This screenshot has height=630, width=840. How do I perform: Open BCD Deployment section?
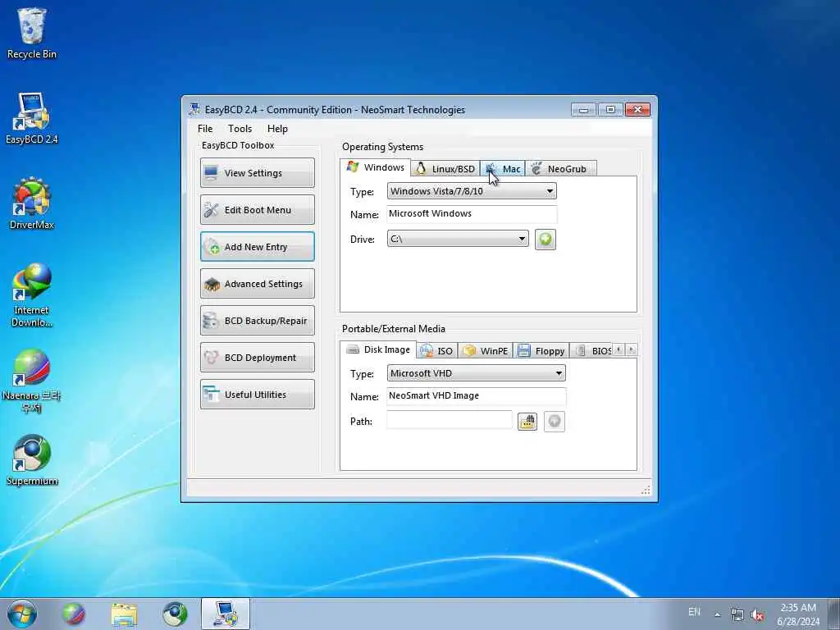(x=257, y=358)
